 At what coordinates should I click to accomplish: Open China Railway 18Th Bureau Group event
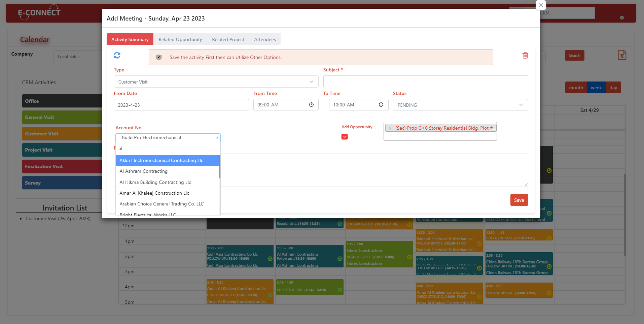coord(519,263)
